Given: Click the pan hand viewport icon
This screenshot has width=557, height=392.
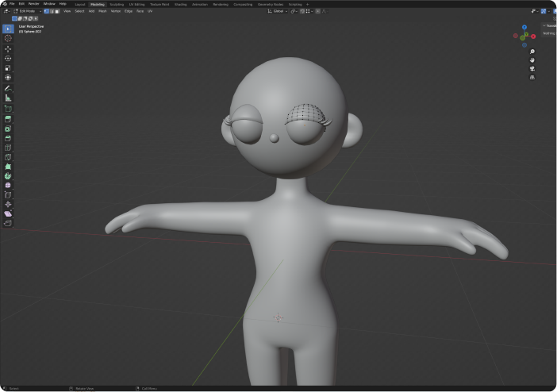Looking at the screenshot, I should (532, 60).
